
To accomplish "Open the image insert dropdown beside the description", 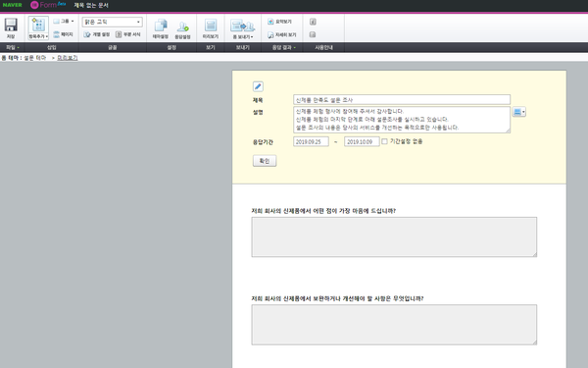I will point(519,112).
